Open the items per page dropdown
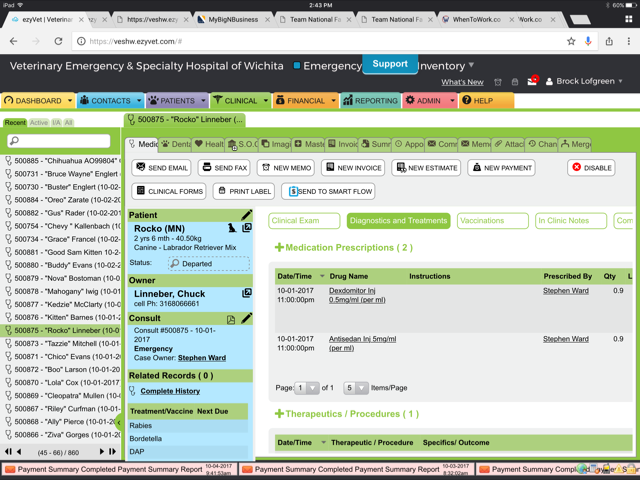This screenshot has width=640, height=480. tap(356, 388)
